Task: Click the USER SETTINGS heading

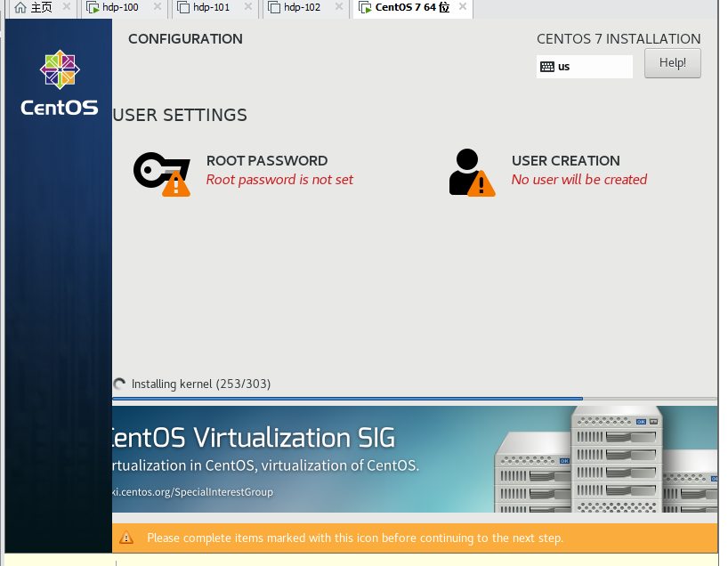Action: click(180, 115)
